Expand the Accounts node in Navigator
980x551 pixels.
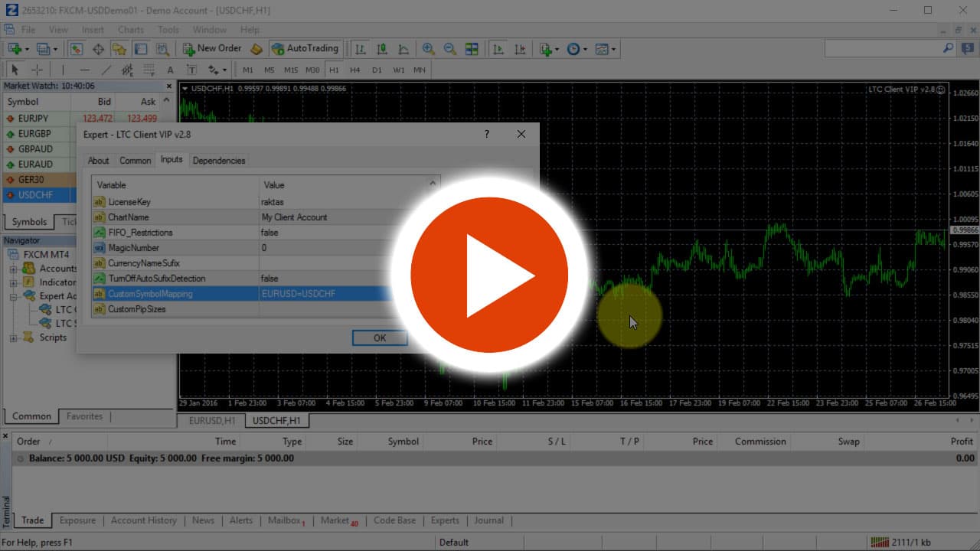[x=13, y=269]
